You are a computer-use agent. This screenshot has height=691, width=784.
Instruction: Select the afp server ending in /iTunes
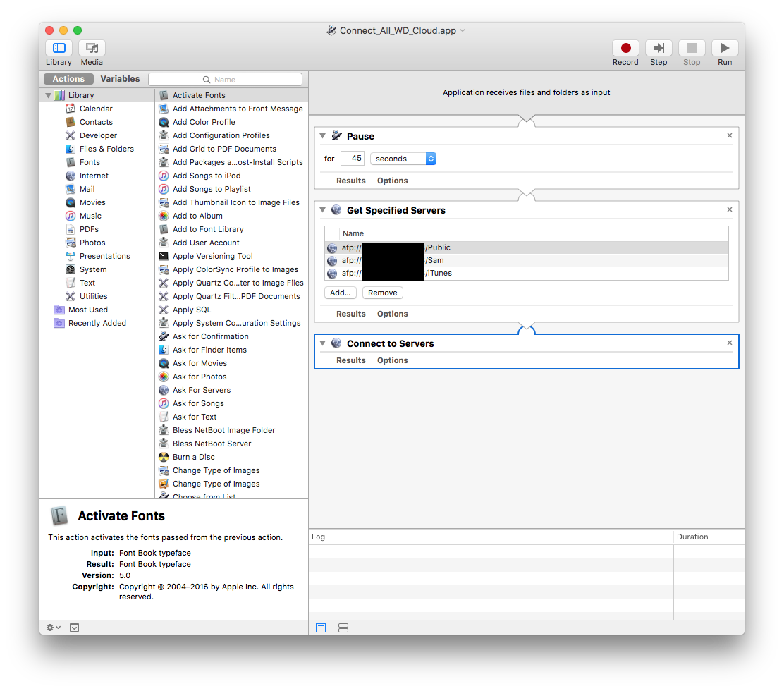point(526,273)
